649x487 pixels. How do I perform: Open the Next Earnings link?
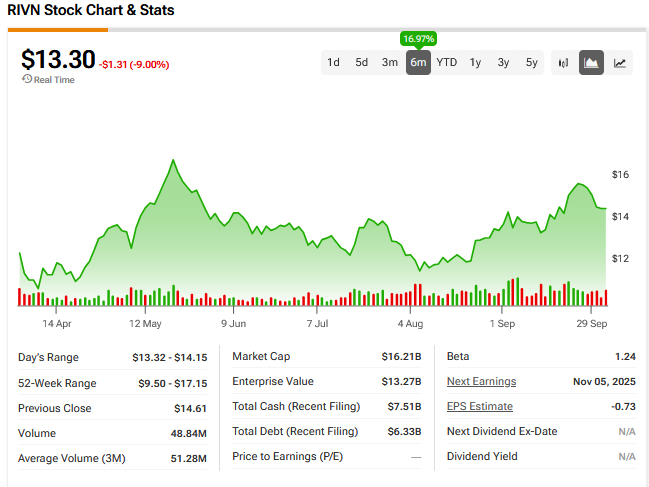[x=481, y=382]
